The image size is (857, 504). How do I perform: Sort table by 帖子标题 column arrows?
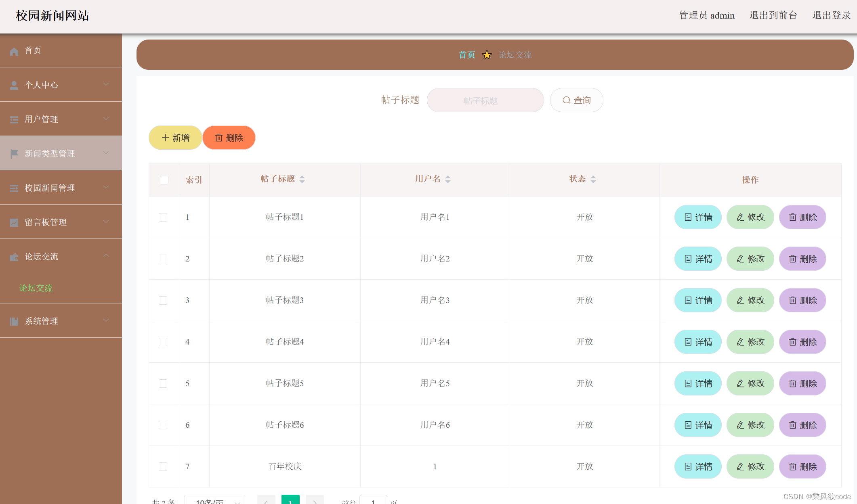302,179
